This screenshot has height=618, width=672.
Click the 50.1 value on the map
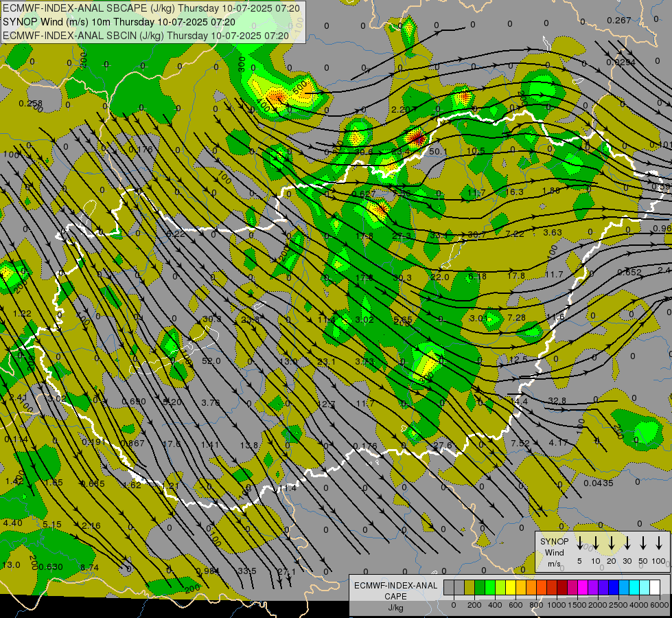click(x=438, y=151)
